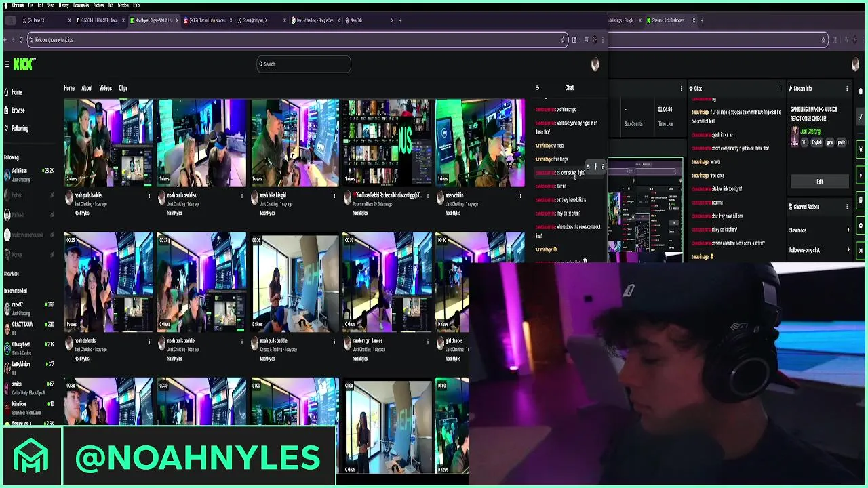Image resolution: width=868 pixels, height=488 pixels.
Task: Click the Kick search field
Action: [x=304, y=64]
